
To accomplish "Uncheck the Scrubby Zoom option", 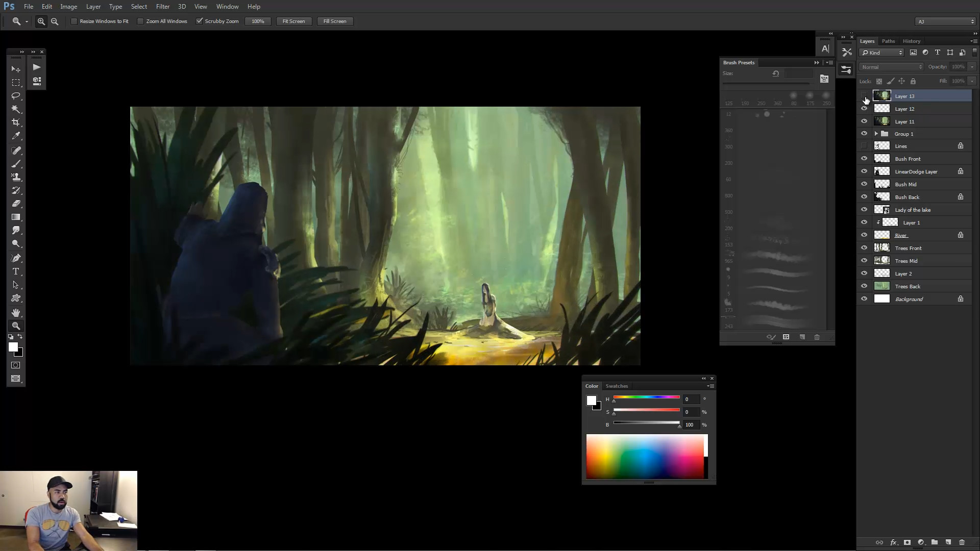I will (200, 21).
